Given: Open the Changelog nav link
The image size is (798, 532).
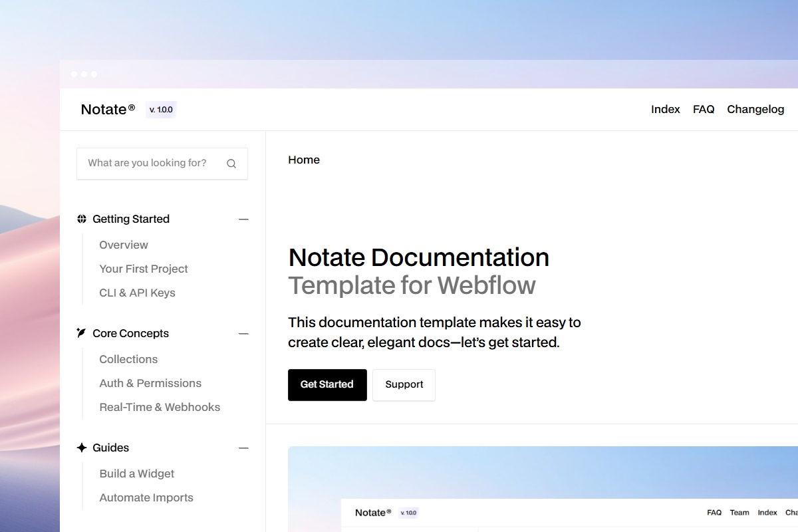Looking at the screenshot, I should pos(755,109).
